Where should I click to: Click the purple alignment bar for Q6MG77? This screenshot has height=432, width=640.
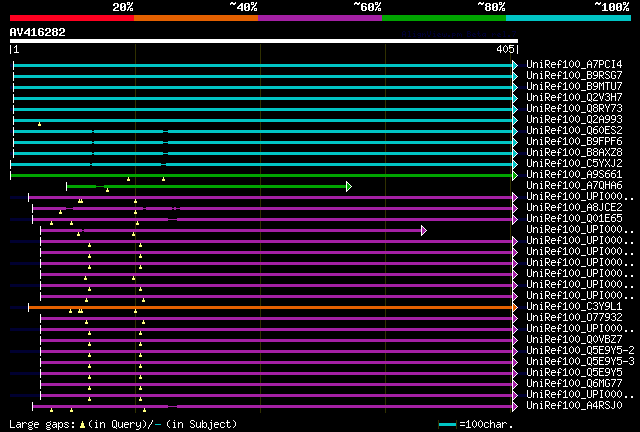(276, 385)
